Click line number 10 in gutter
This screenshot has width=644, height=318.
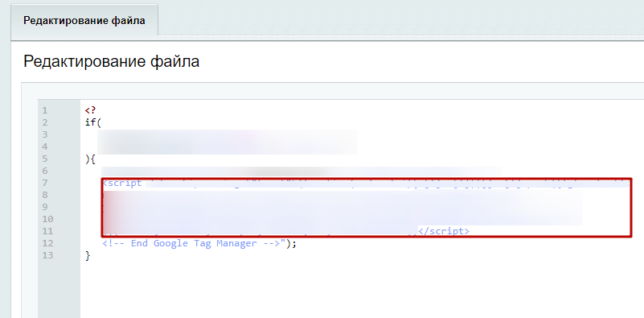pos(47,219)
